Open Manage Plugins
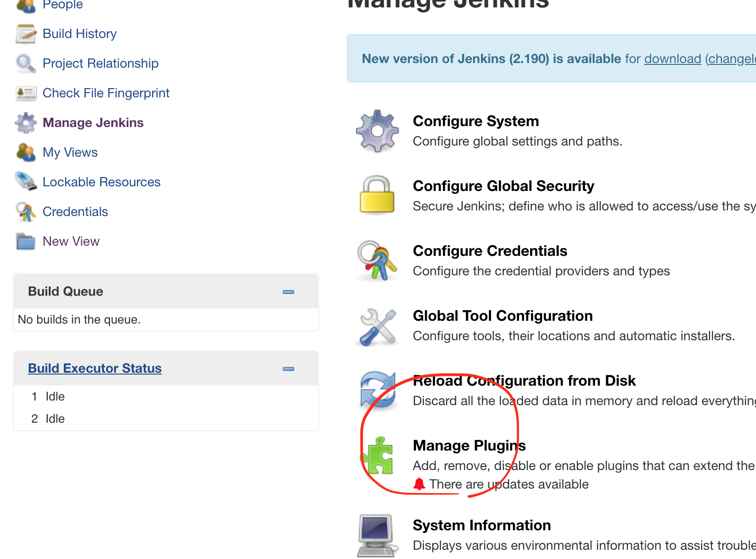 469,445
